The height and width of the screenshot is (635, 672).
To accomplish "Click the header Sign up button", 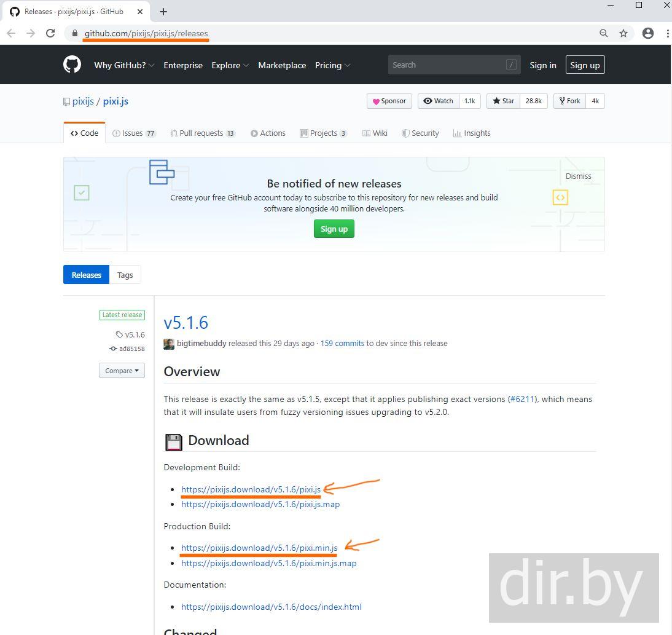I will tap(585, 65).
